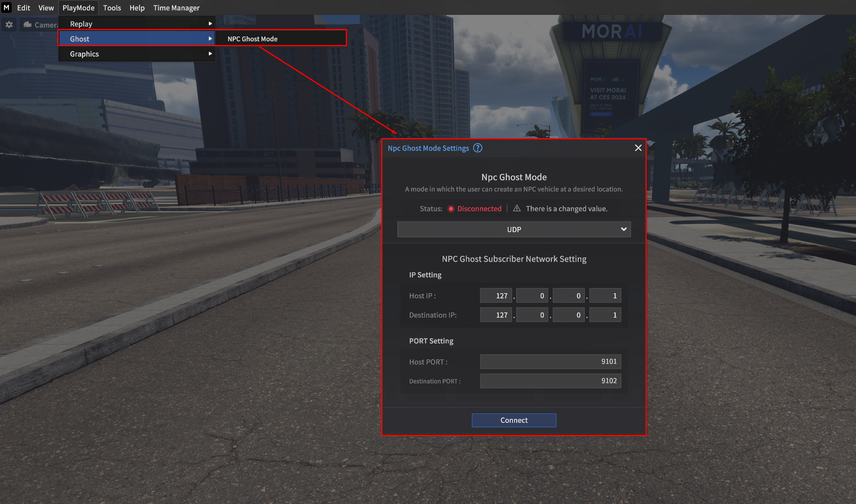Select the first octet of Host IP
856x504 pixels.
point(496,296)
